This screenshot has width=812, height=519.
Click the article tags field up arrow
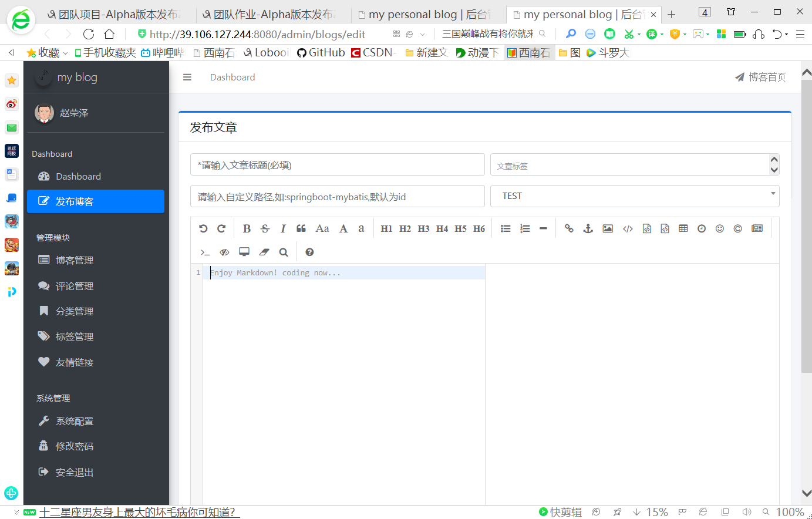(x=774, y=160)
